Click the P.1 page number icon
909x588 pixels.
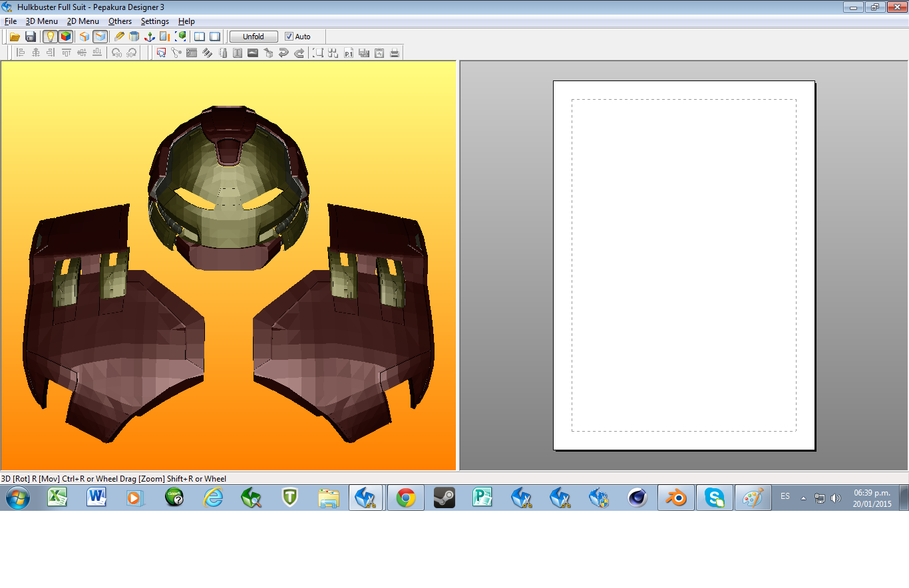click(x=349, y=53)
